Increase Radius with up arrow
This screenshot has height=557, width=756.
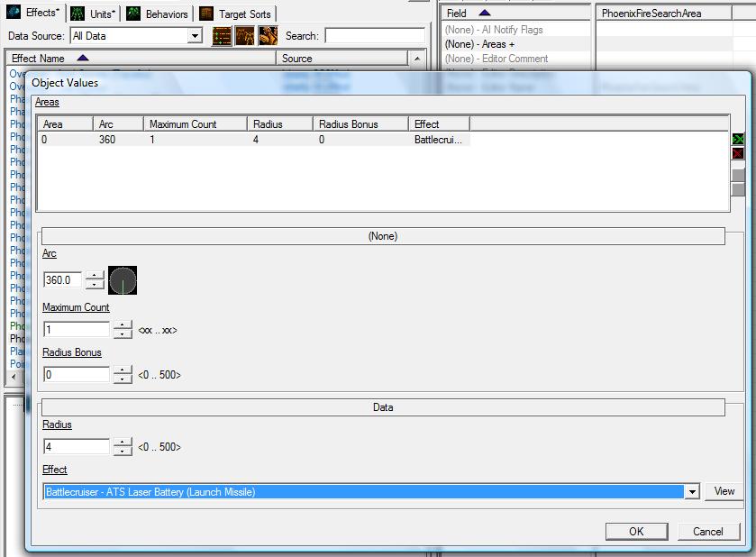[123, 443]
